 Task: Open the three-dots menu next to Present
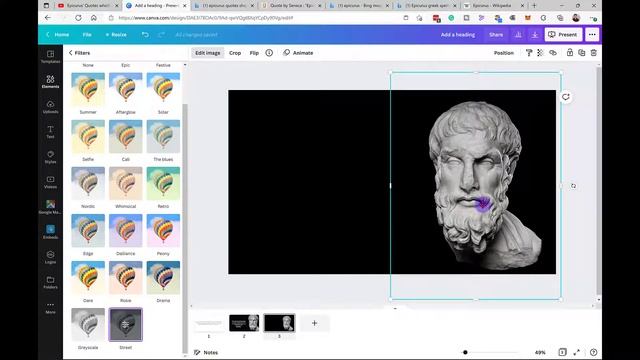tap(592, 35)
